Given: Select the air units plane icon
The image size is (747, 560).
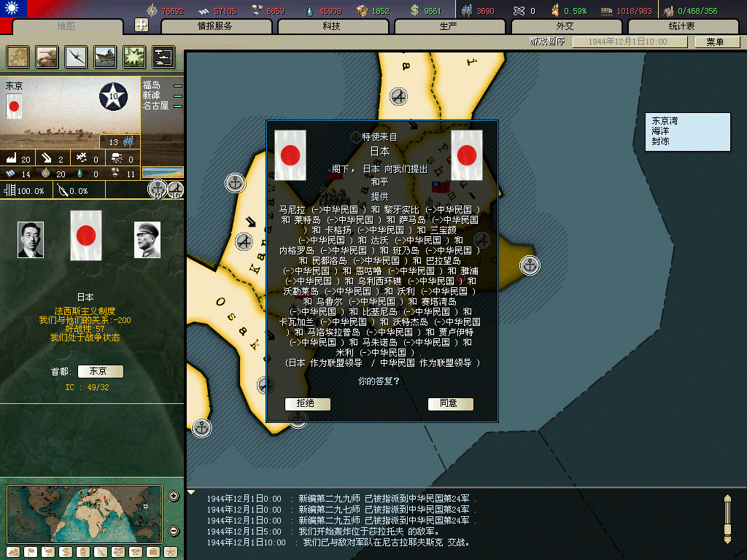Looking at the screenshot, I should (x=76, y=57).
